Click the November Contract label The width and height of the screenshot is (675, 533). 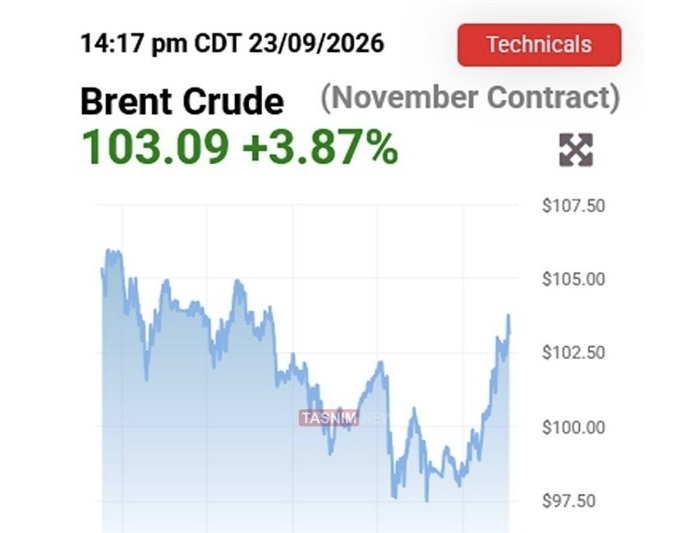471,98
